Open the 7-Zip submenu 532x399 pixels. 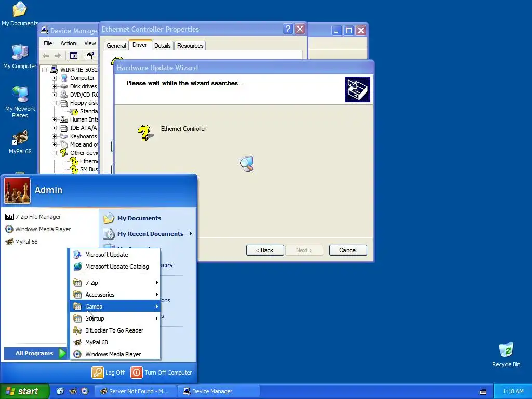point(115,282)
